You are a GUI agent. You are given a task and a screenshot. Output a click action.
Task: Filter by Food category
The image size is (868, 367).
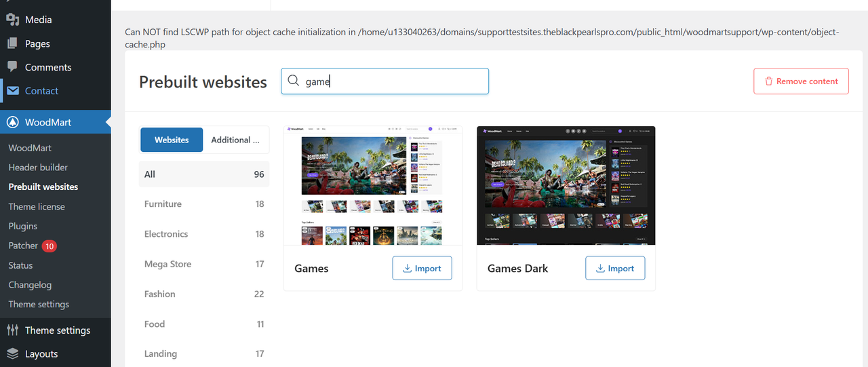pos(204,324)
